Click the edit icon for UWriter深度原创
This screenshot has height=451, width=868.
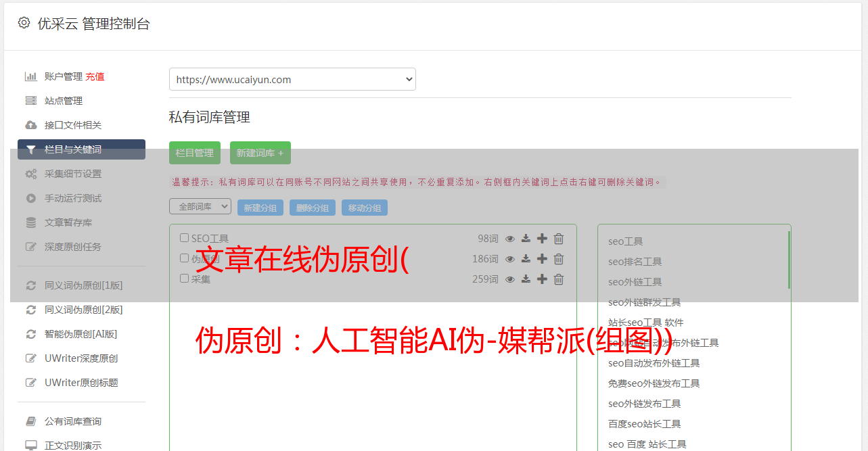point(31,358)
